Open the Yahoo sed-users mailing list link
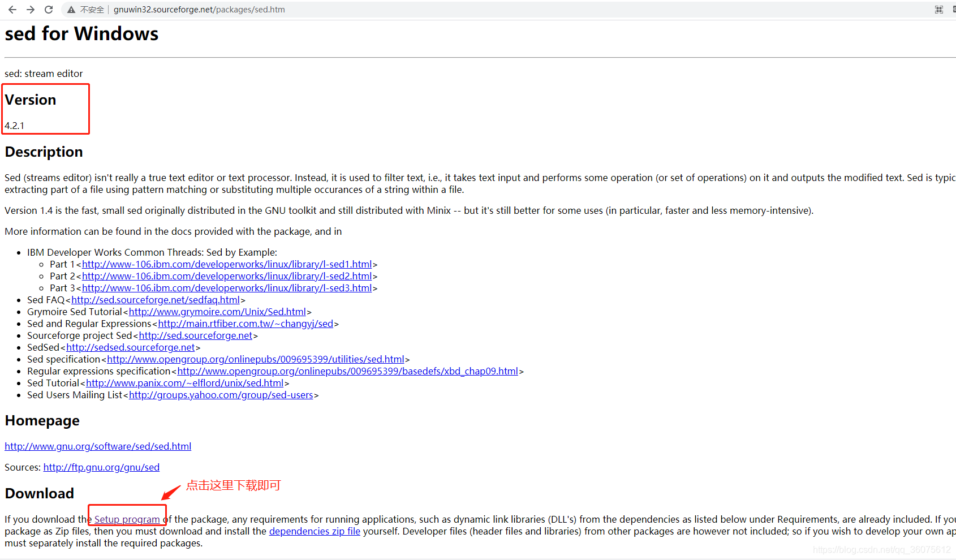 coord(221,395)
